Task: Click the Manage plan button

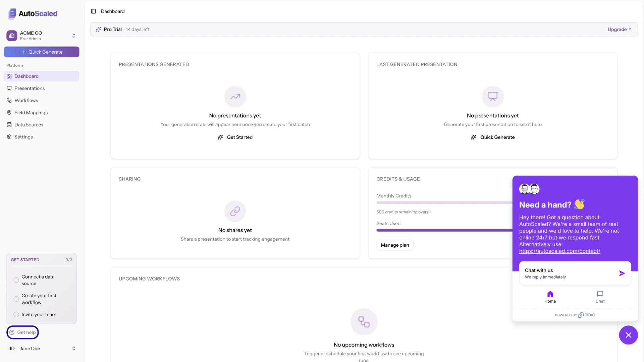Action: [395, 245]
